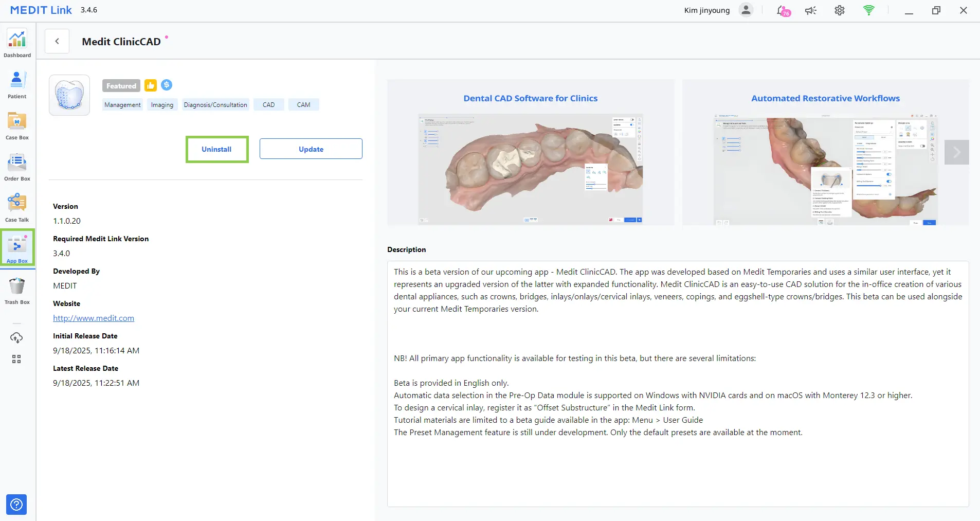Click the Medit ClinicCAD app tooth icon

coord(69,95)
